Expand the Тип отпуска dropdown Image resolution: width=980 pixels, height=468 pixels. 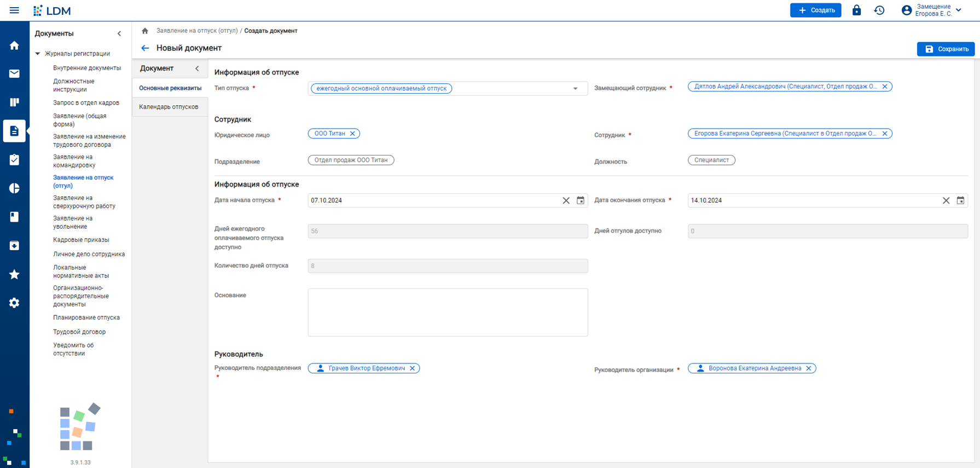click(575, 89)
